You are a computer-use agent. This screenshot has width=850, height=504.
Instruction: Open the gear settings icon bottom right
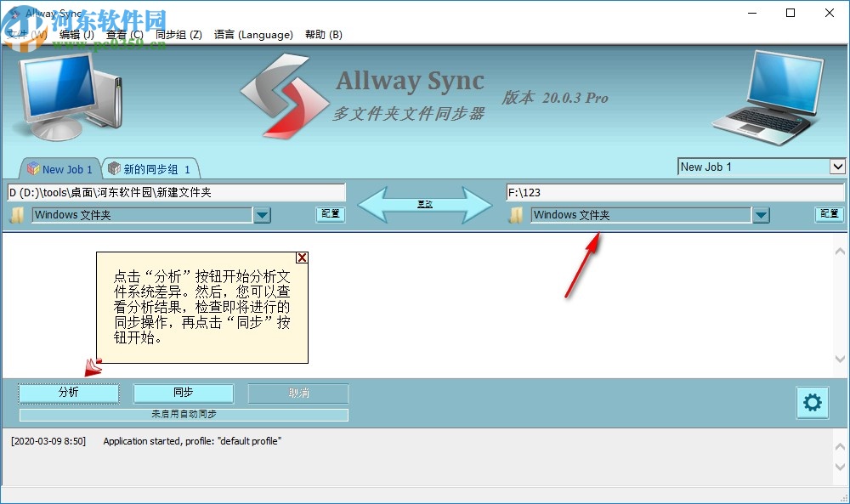[x=812, y=402]
